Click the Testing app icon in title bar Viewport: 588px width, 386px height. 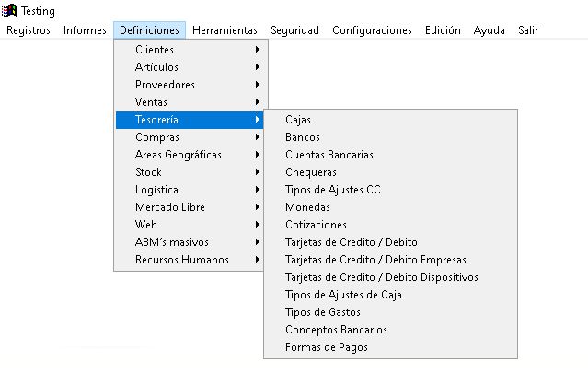point(10,11)
